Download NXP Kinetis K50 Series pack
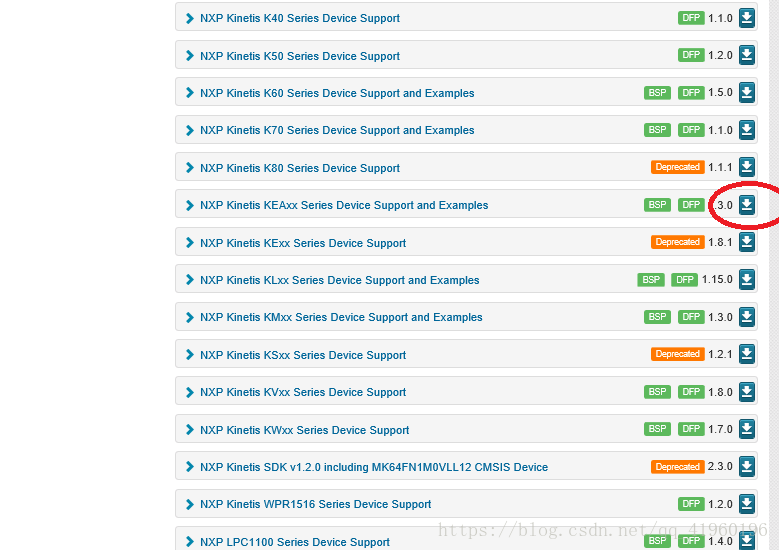The height and width of the screenshot is (550, 779). click(x=747, y=55)
